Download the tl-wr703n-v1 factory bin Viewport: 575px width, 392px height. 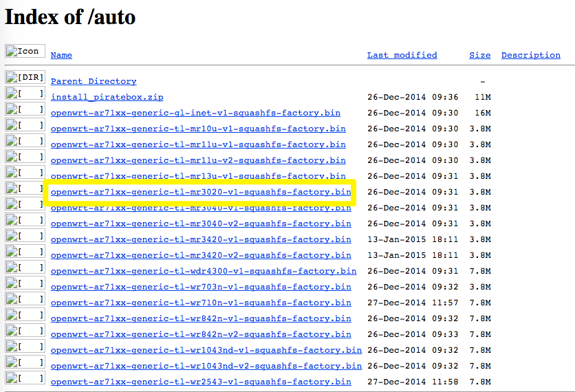tap(201, 286)
